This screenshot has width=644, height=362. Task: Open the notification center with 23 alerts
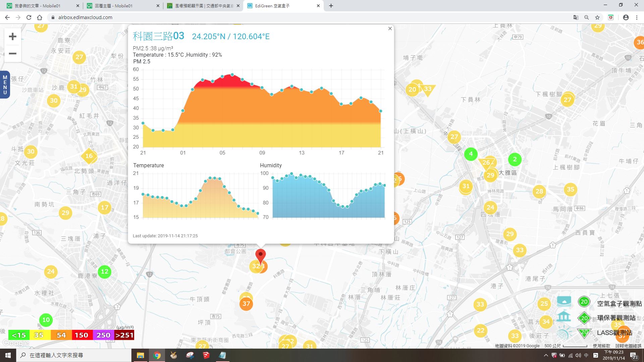pos(634,355)
